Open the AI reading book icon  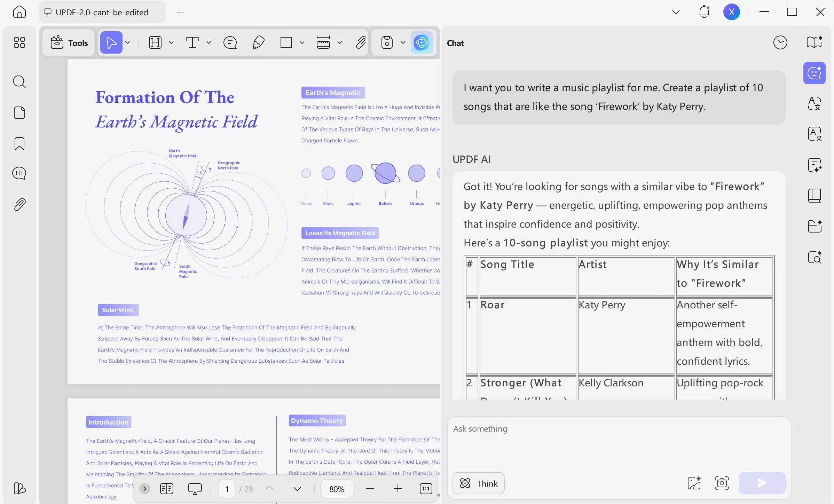click(815, 42)
